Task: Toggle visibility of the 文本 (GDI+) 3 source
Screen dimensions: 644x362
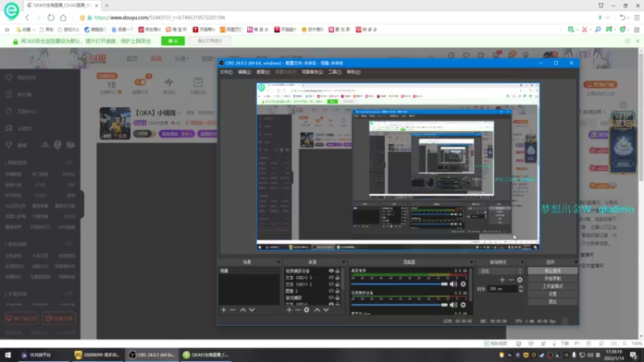Action: 331,278
